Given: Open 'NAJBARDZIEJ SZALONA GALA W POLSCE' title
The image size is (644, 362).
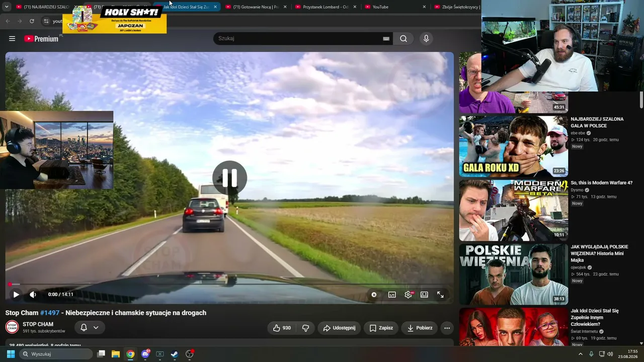Looking at the screenshot, I should point(597,123).
